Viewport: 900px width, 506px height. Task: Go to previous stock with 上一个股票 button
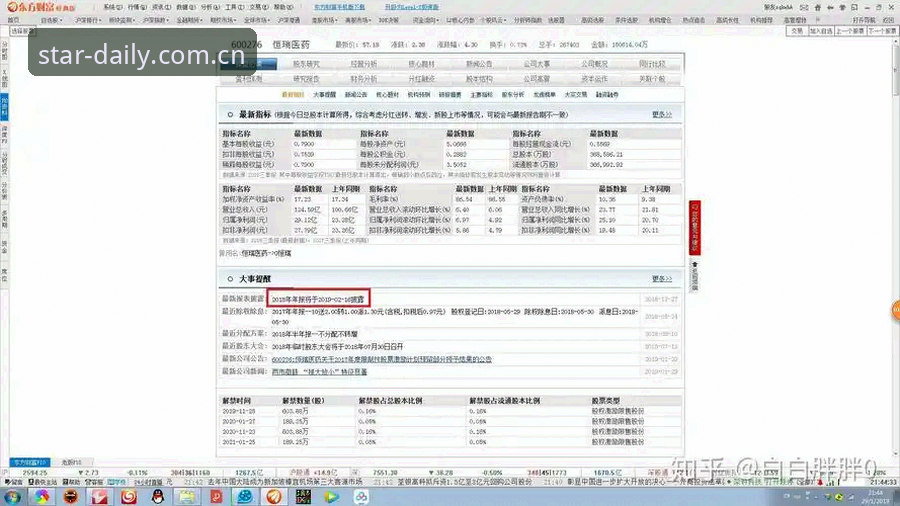[849, 31]
